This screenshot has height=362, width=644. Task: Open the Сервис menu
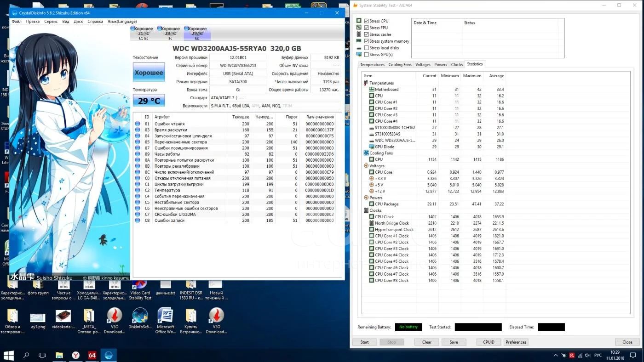pos(51,21)
